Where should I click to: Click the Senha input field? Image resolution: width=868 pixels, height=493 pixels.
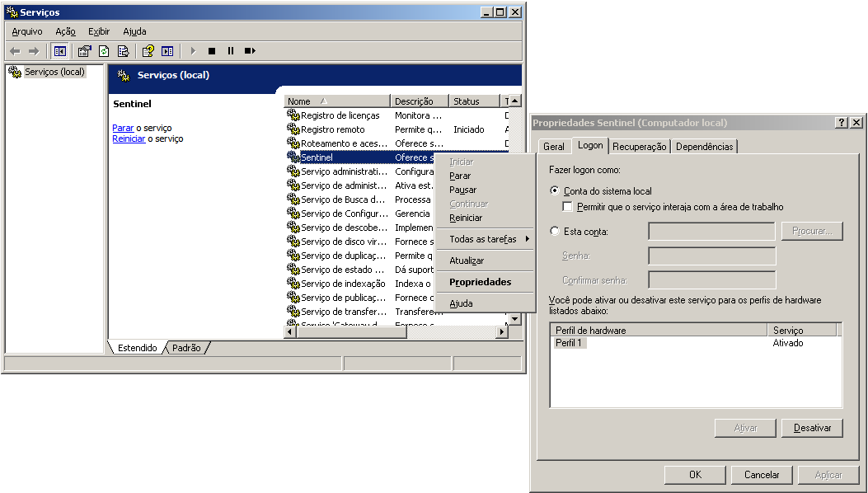click(x=712, y=256)
